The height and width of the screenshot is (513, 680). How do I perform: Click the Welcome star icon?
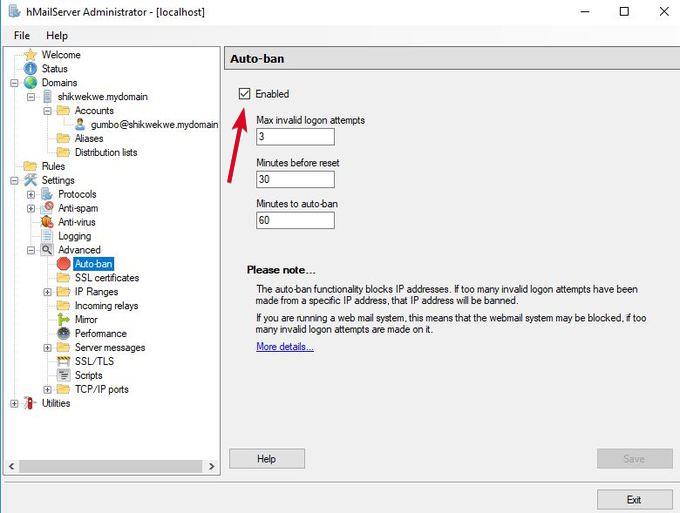[x=30, y=55]
